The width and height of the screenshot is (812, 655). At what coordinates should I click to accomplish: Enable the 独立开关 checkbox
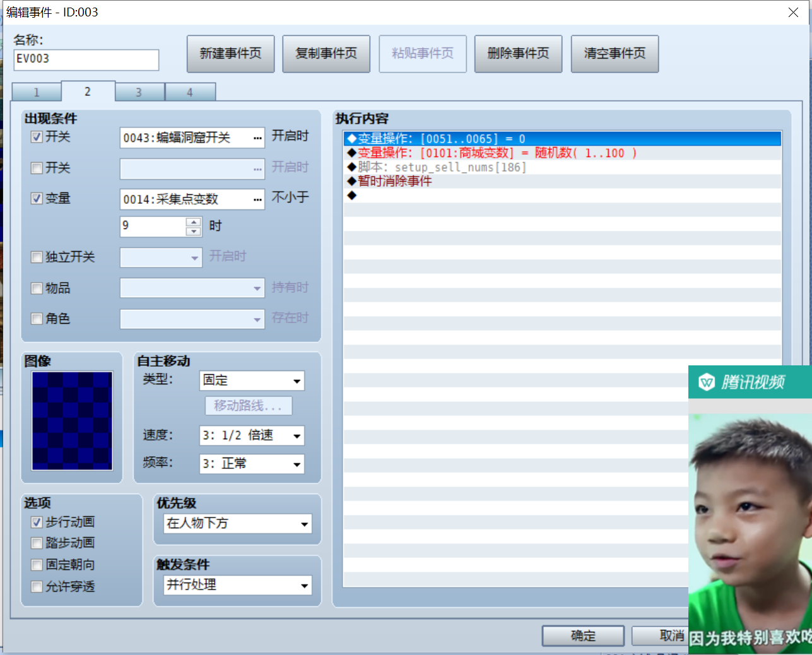[x=37, y=257]
